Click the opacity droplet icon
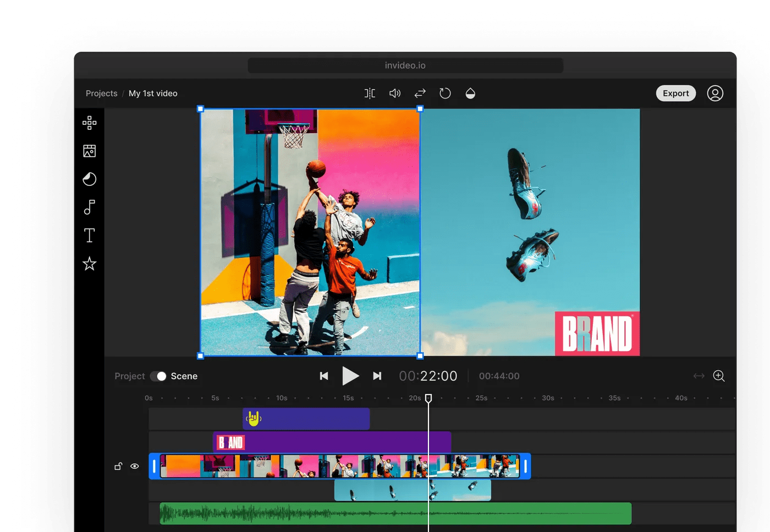 pyautogui.click(x=470, y=94)
